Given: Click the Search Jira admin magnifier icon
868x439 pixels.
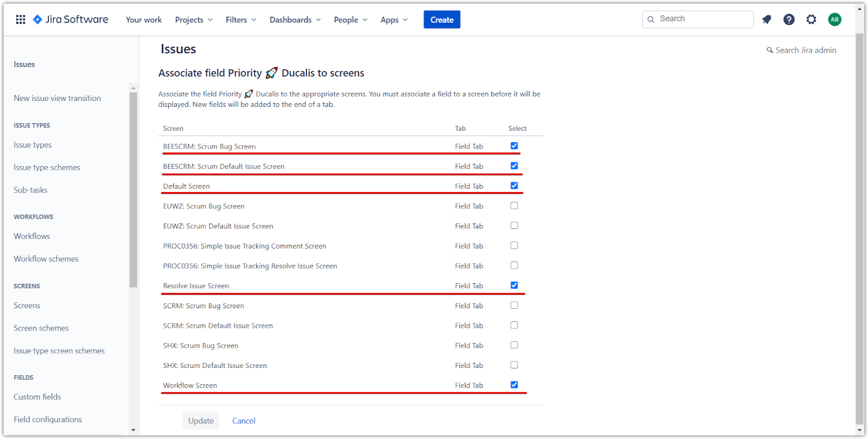Looking at the screenshot, I should [769, 50].
